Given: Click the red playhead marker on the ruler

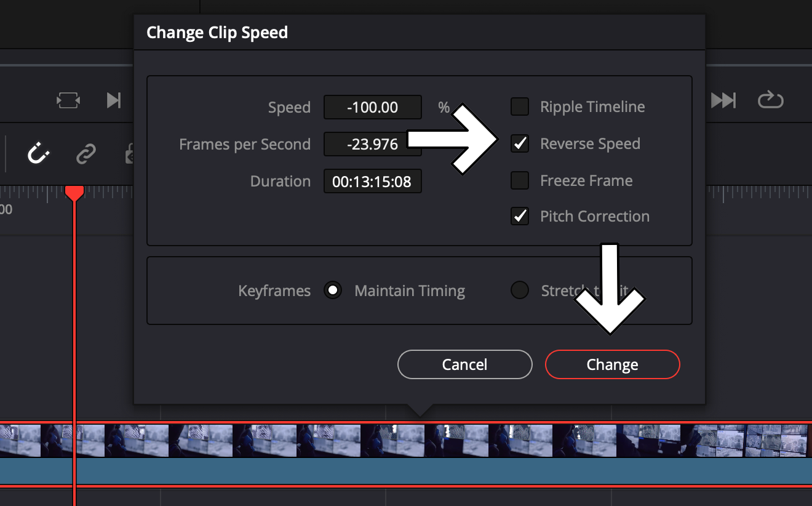Looking at the screenshot, I should pos(74,193).
